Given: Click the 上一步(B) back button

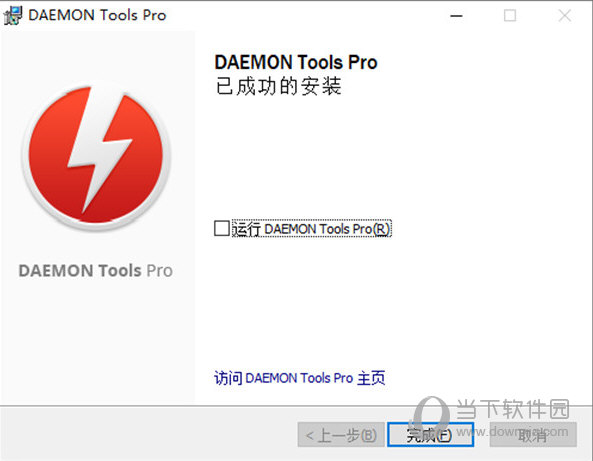Looking at the screenshot, I should (x=341, y=435).
